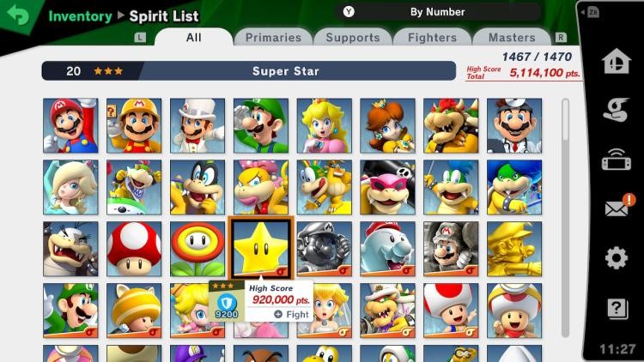
Task: Select the Nintendo Switch wireless icon
Action: tap(616, 160)
